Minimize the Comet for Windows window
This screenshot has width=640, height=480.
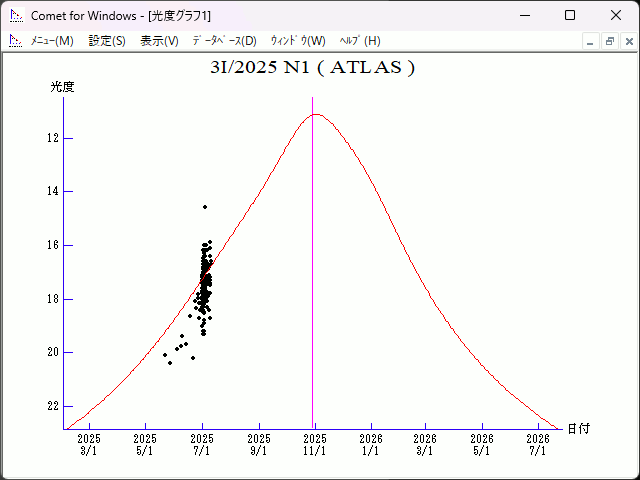click(x=525, y=16)
